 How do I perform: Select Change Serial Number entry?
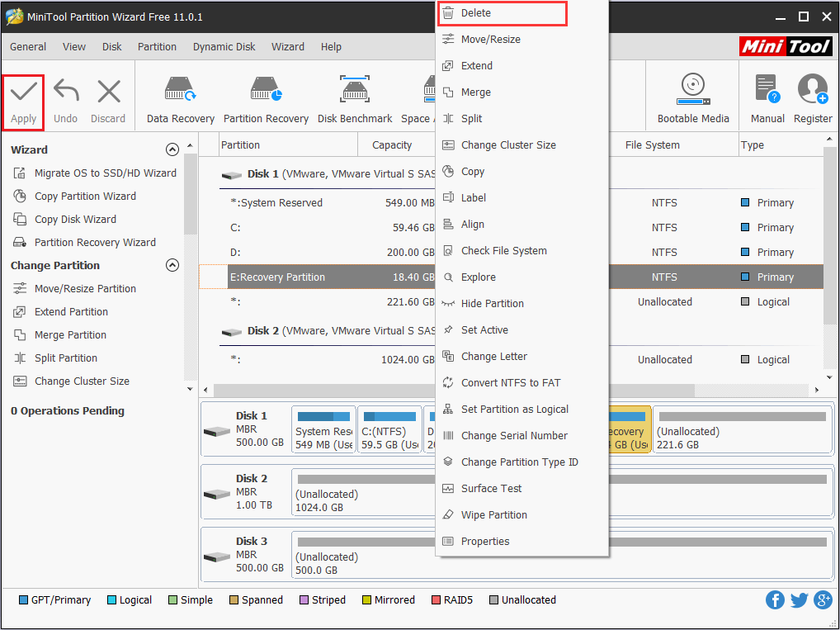(521, 435)
